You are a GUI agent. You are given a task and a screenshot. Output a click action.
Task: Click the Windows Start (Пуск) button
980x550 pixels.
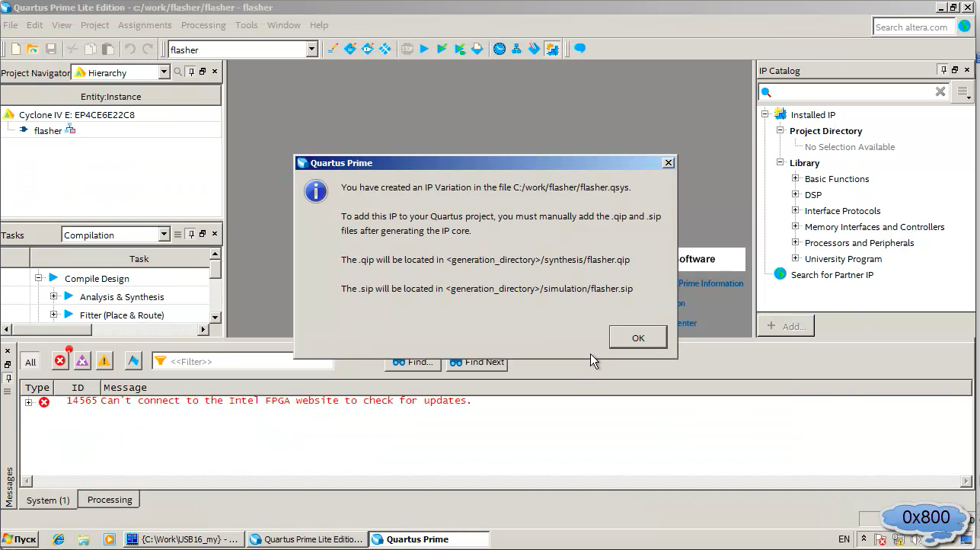(20, 539)
